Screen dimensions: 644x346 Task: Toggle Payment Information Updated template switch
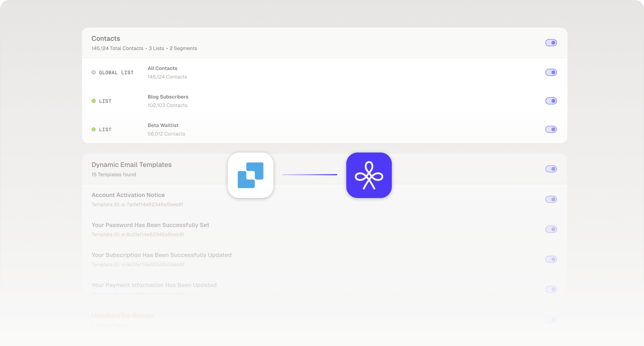click(551, 289)
